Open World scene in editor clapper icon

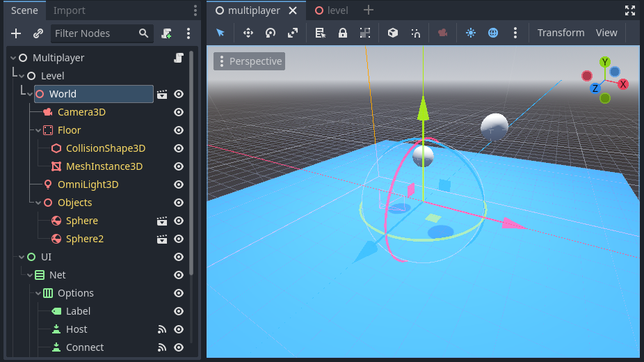(x=162, y=94)
